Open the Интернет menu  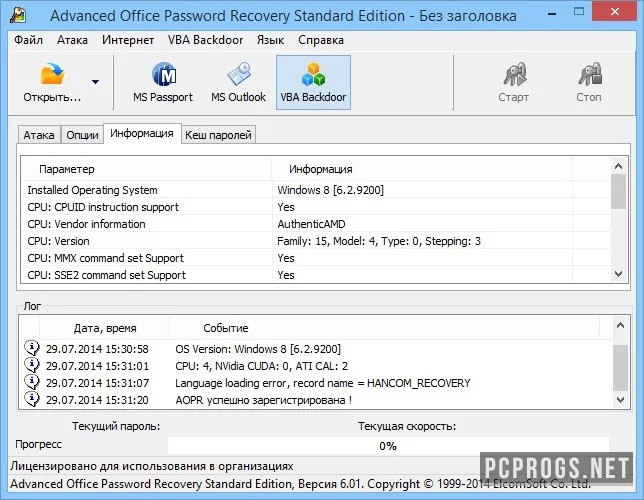click(x=128, y=40)
